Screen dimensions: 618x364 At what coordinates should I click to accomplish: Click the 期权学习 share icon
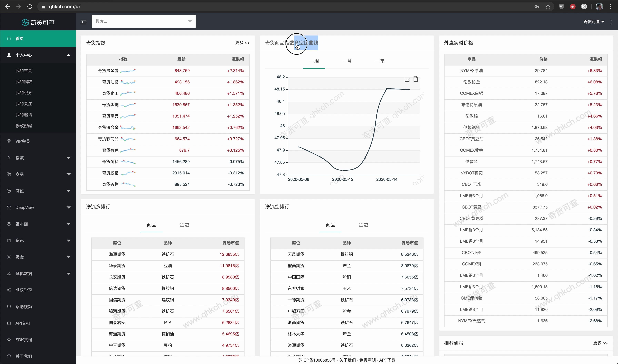pyautogui.click(x=9, y=290)
